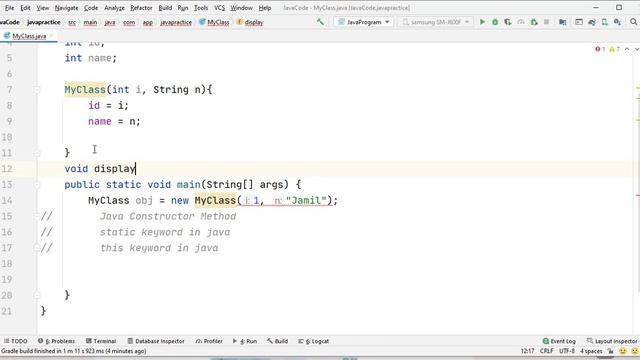640x360 pixels.
Task: Open the TODO tool window
Action: [16, 341]
